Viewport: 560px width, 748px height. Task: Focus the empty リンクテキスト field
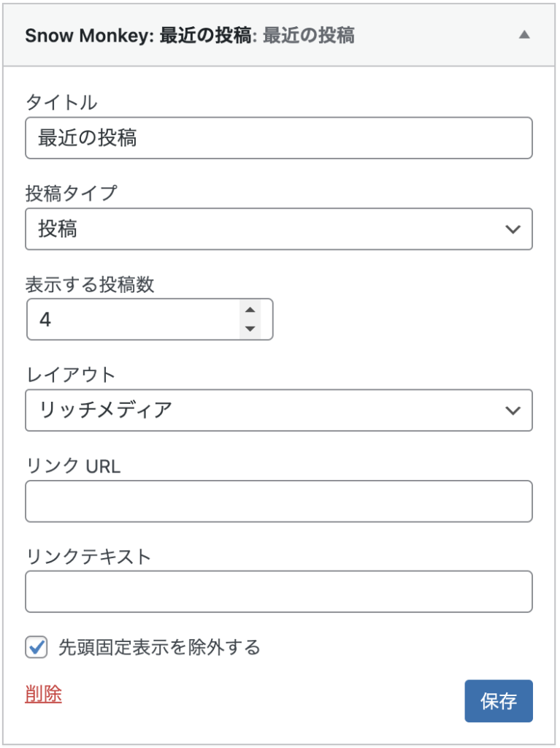coord(279,592)
